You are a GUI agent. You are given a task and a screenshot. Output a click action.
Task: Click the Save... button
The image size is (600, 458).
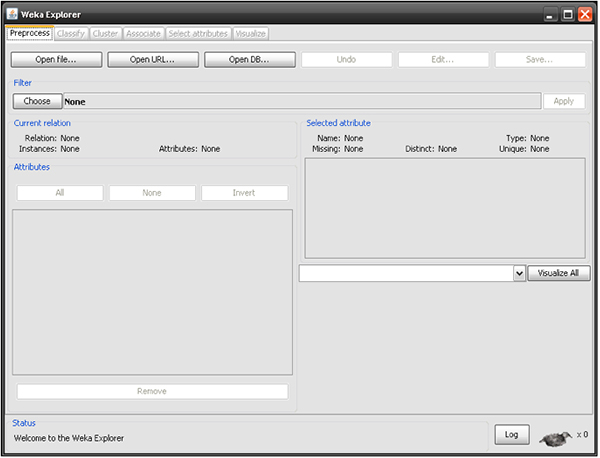click(540, 60)
